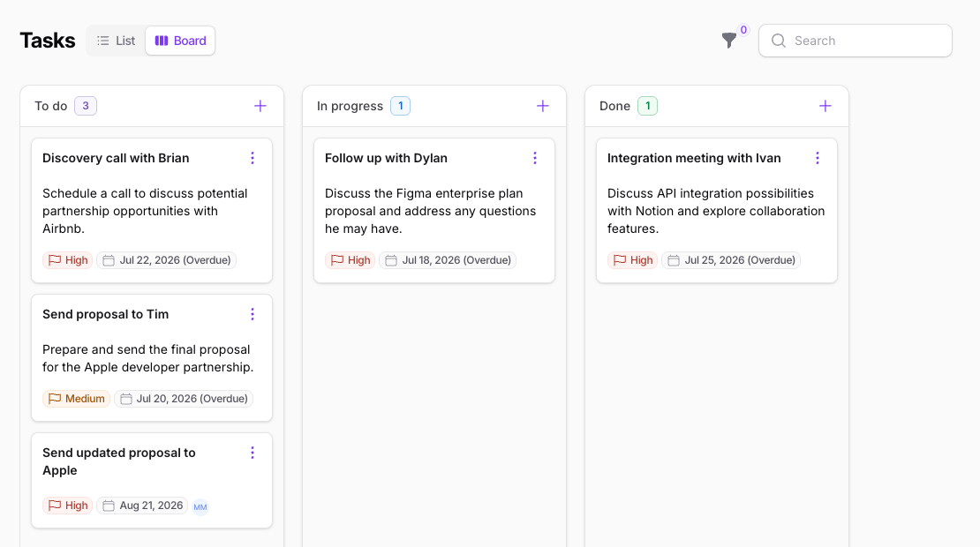Select the Board view tab

(180, 41)
